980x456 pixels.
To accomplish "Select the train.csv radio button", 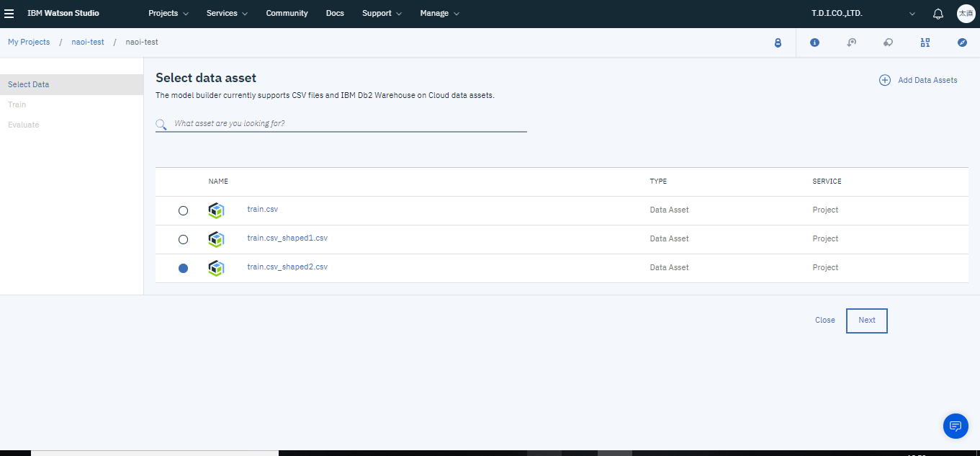I will [x=183, y=210].
